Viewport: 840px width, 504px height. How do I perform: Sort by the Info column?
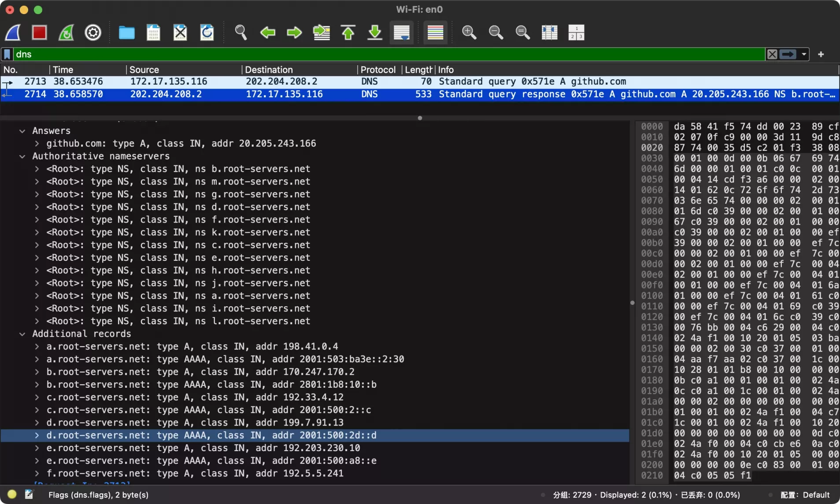click(637, 70)
